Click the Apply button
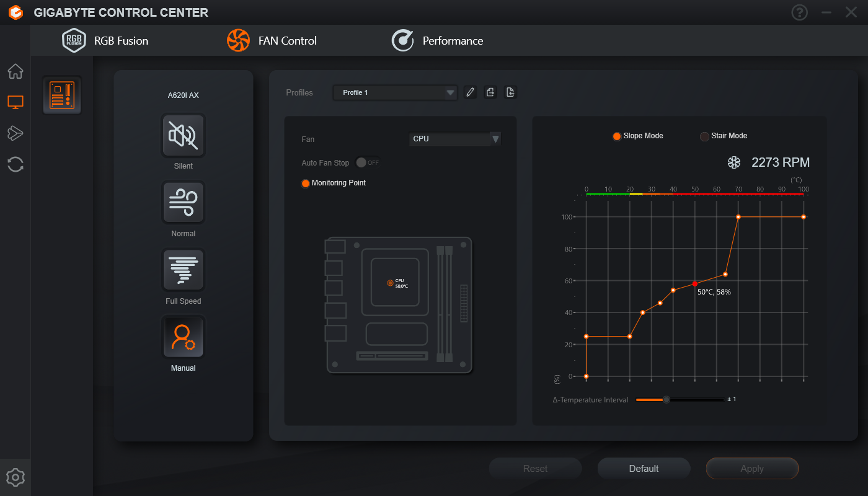The image size is (868, 496). 752,469
